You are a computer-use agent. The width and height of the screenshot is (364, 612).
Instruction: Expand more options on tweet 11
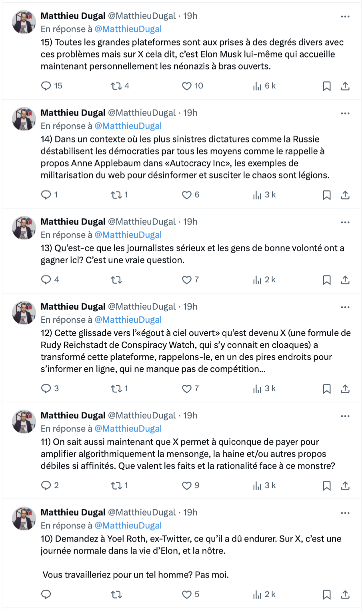click(x=345, y=416)
